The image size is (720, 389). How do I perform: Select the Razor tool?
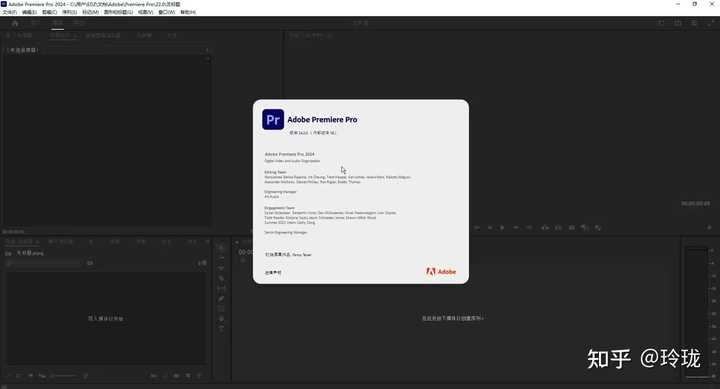[221, 278]
